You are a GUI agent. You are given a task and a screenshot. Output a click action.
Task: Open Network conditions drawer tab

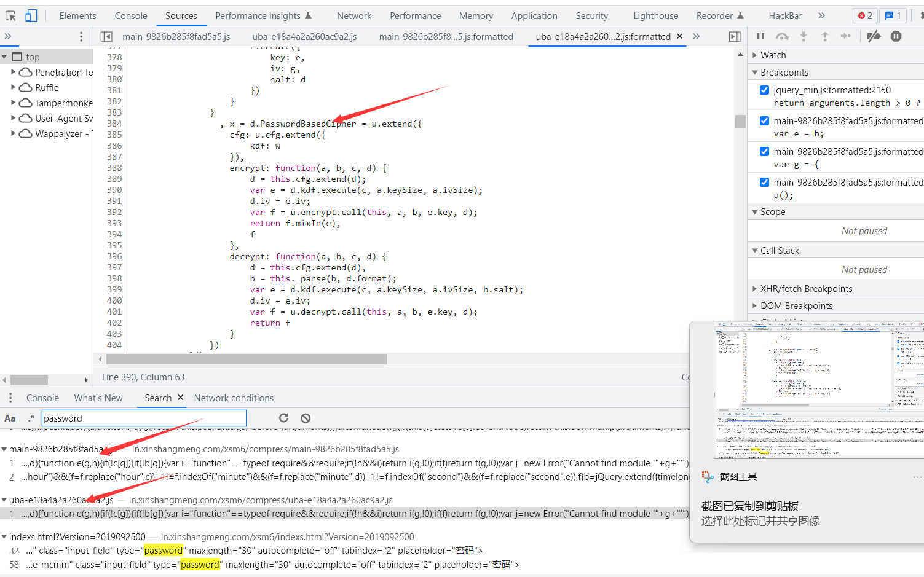(x=234, y=398)
